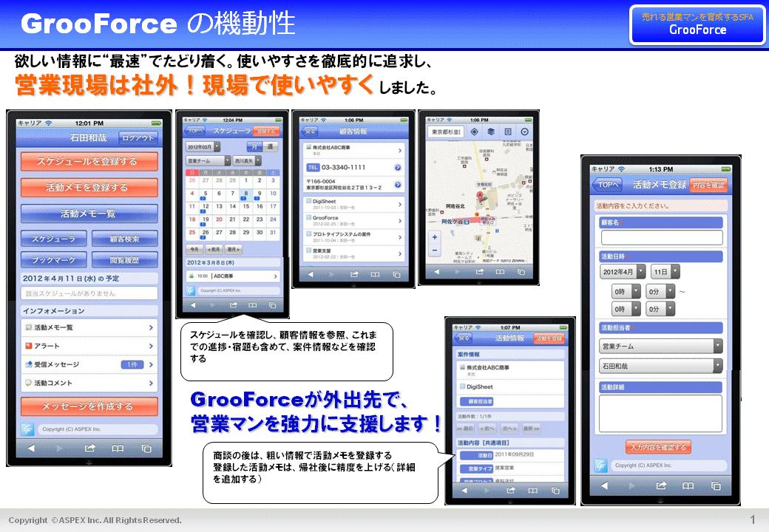Tap the orange 活動メモを登録する button
Screen dimensions: 769x532
pyautogui.click(x=89, y=187)
